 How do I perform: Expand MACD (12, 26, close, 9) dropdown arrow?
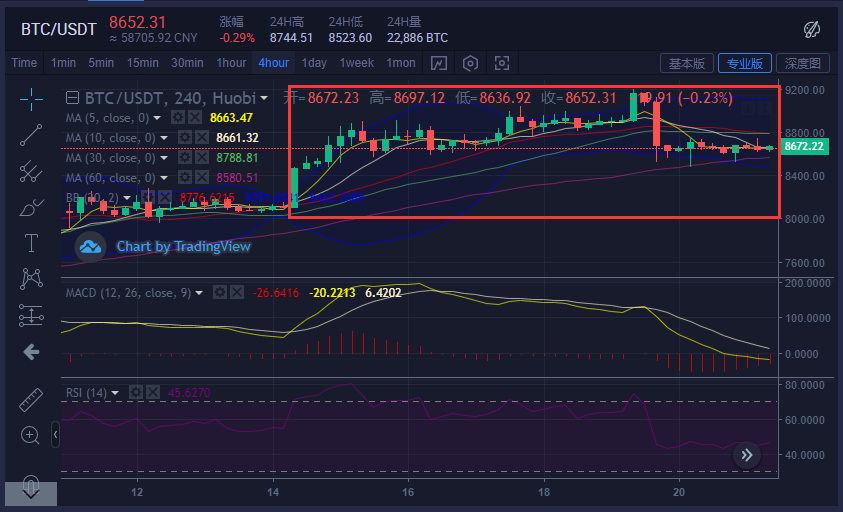pyautogui.click(x=199, y=293)
